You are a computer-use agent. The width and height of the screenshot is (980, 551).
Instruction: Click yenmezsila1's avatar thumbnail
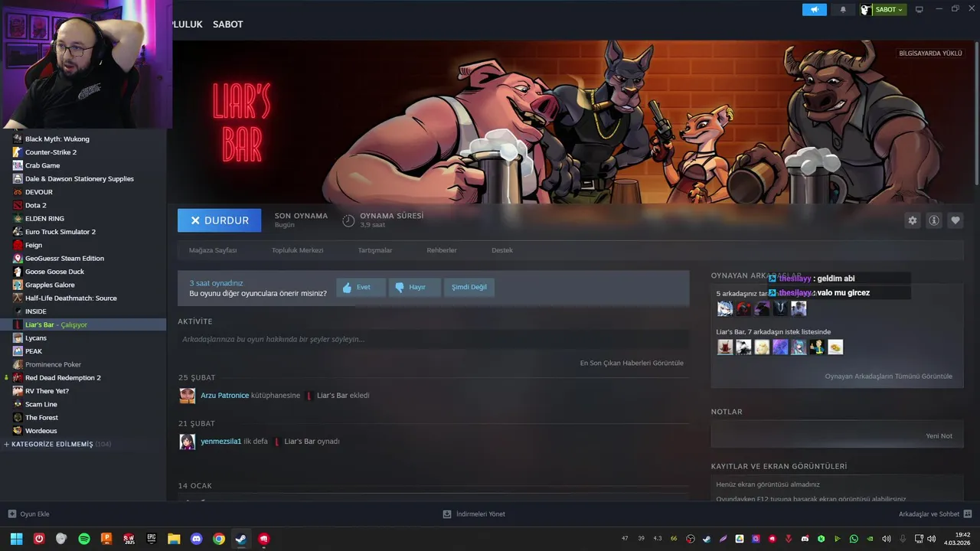click(x=187, y=442)
